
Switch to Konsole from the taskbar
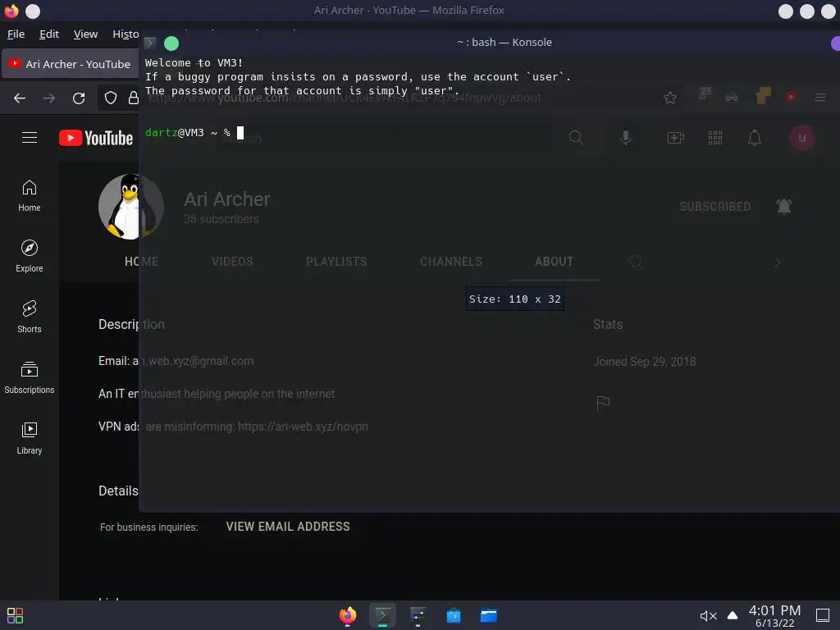(x=382, y=615)
